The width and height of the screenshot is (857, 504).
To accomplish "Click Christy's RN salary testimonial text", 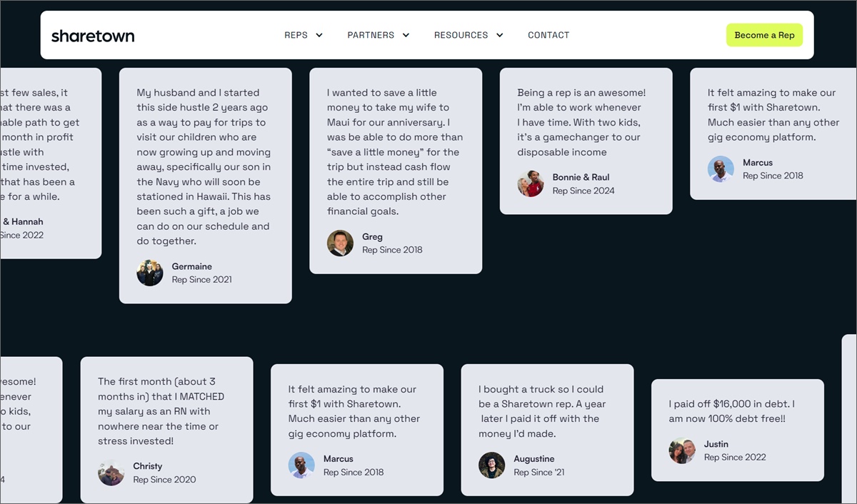I will (x=161, y=411).
